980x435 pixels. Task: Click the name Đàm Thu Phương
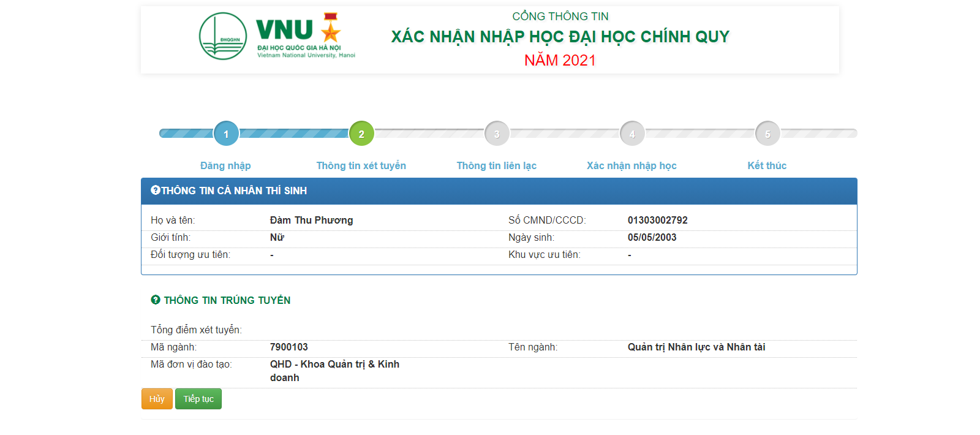(x=312, y=220)
